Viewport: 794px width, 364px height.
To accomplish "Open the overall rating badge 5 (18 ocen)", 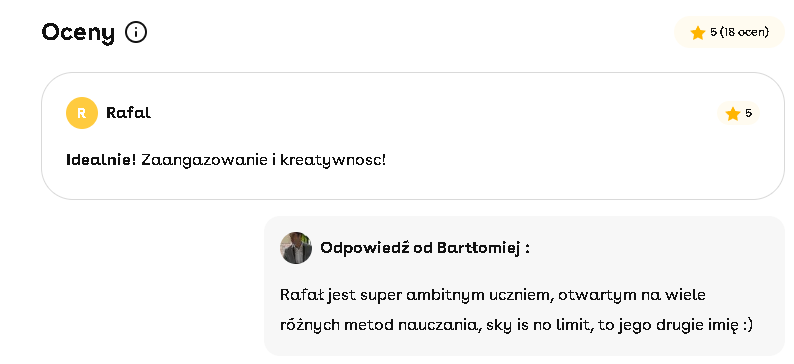I will pyautogui.click(x=729, y=32).
